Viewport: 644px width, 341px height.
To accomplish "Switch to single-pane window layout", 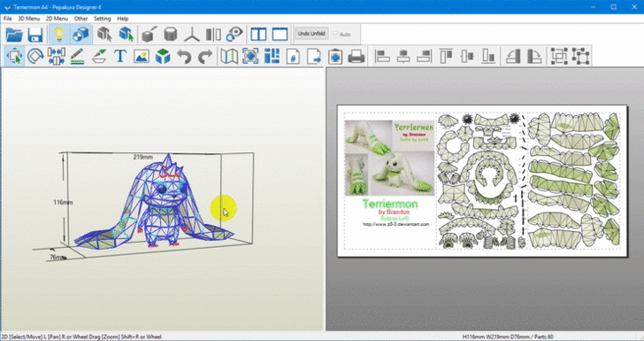I will (280, 35).
